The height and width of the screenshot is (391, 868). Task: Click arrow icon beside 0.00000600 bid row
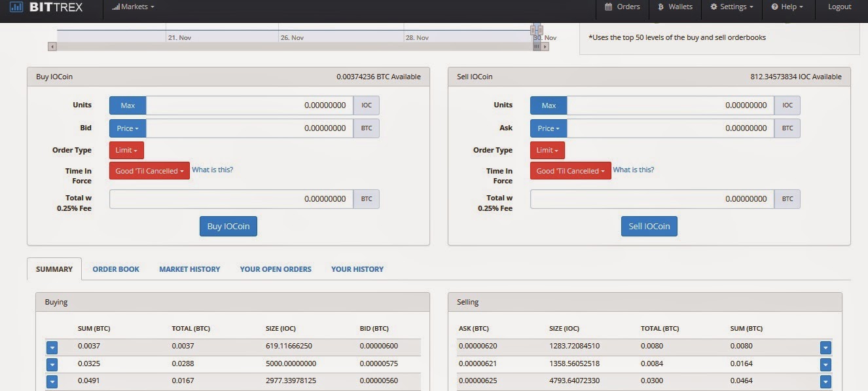click(52, 348)
